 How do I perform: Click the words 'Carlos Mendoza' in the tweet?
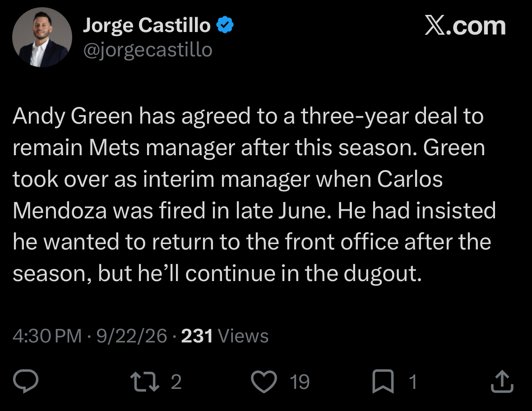pos(228,194)
